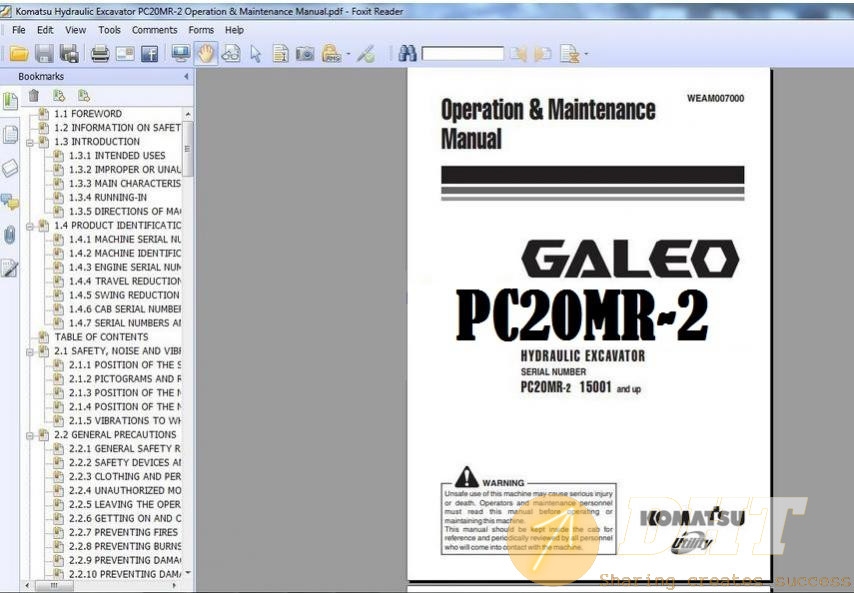Open the Edit menu
854x593 pixels.
(x=45, y=30)
